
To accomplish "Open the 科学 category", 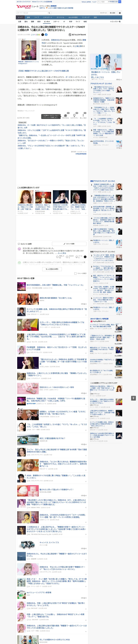I will (71, 21).
